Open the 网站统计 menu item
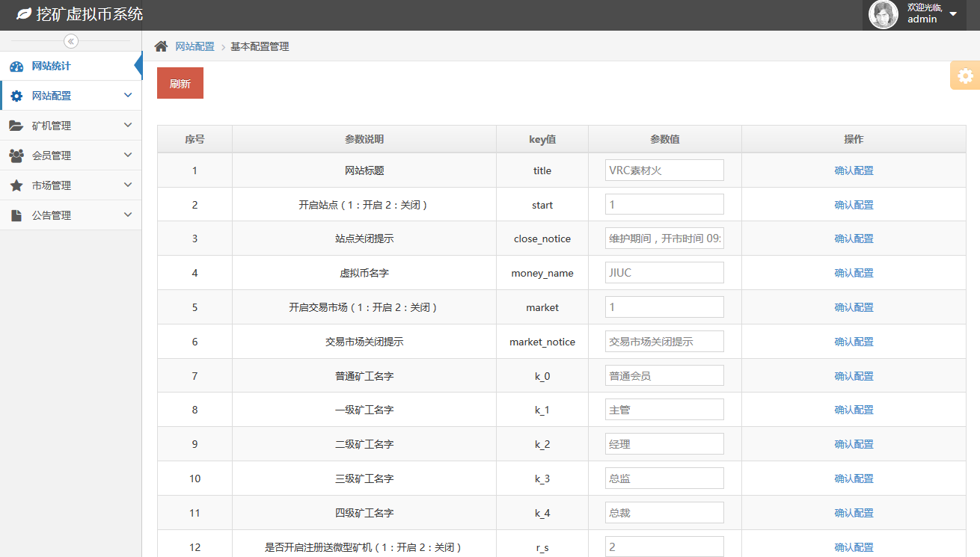Image resolution: width=980 pixels, height=557 pixels. [52, 67]
